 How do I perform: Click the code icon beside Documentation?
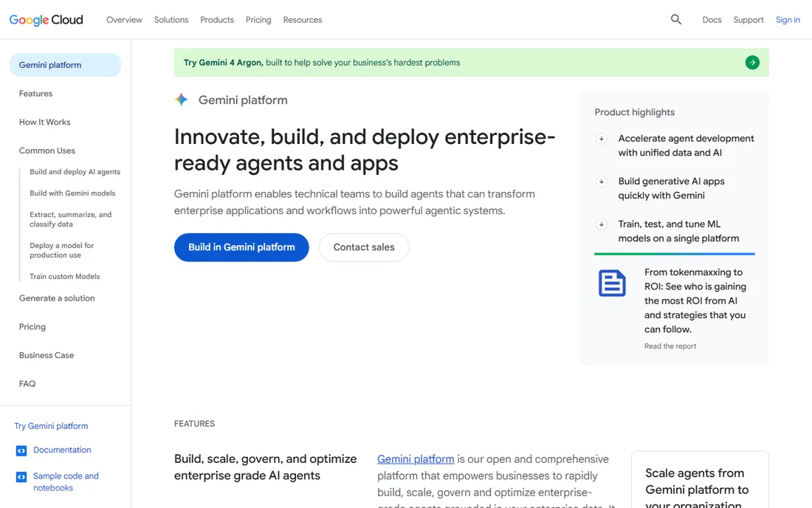coord(21,450)
